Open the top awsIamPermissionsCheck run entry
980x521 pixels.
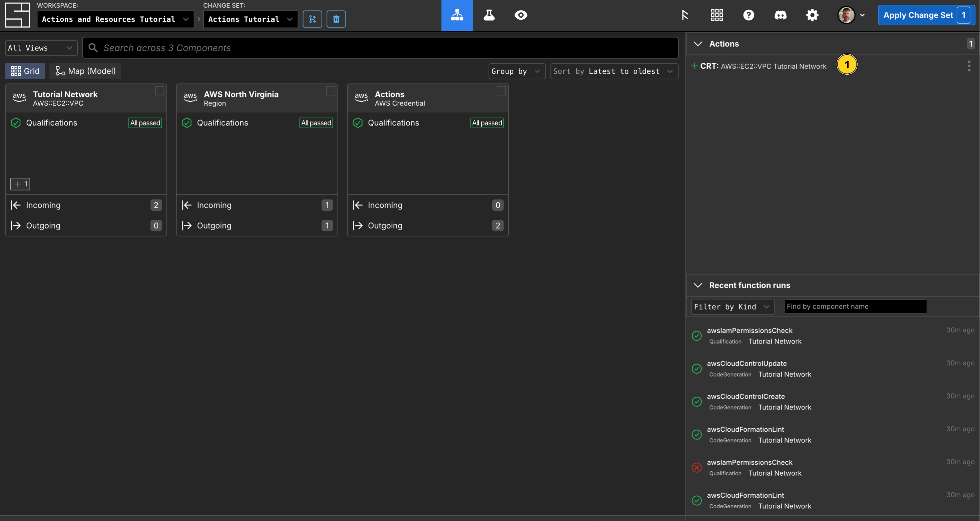pos(833,336)
